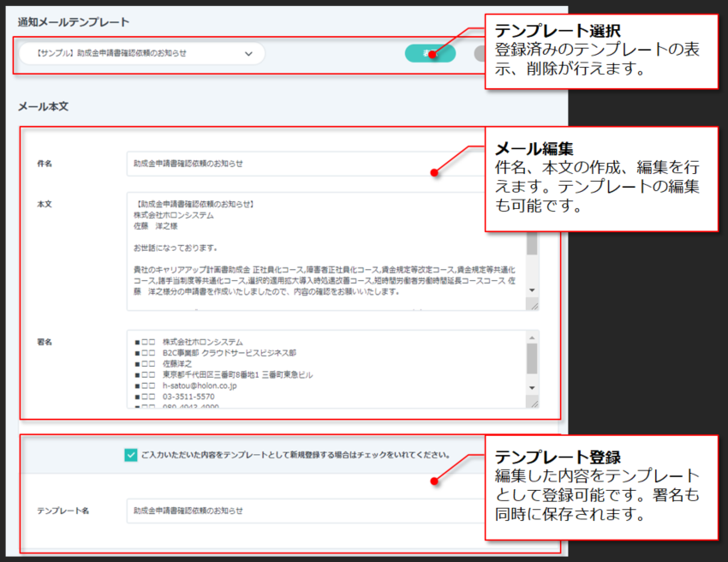Image resolution: width=728 pixels, height=562 pixels.
Task: Click the 署名 textarea resize handle
Action: 534,403
